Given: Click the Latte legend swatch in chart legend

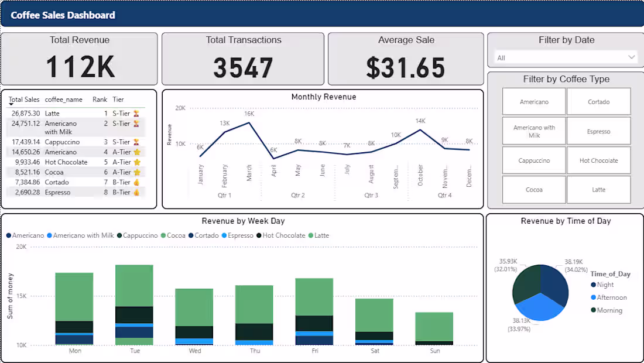Looking at the screenshot, I should [x=310, y=235].
